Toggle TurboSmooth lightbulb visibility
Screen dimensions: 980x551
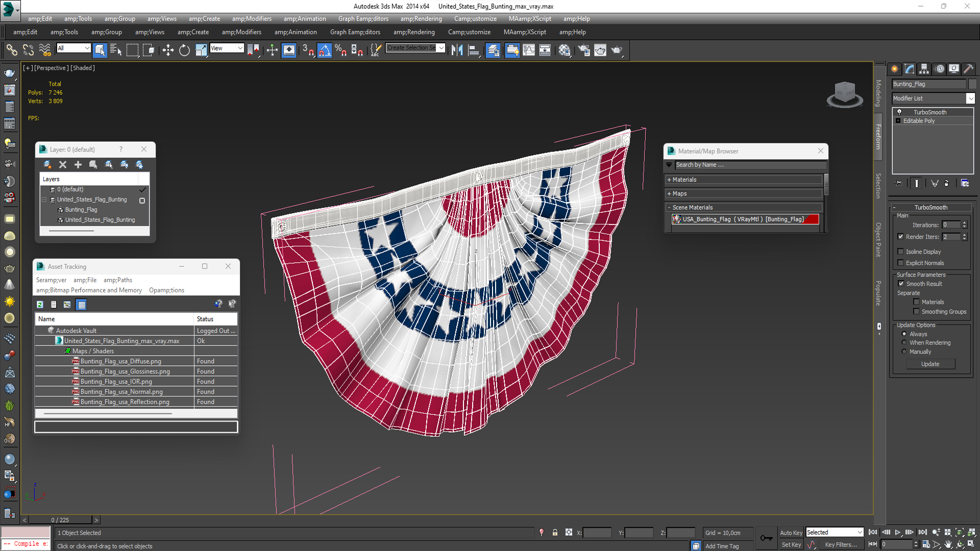pos(899,112)
